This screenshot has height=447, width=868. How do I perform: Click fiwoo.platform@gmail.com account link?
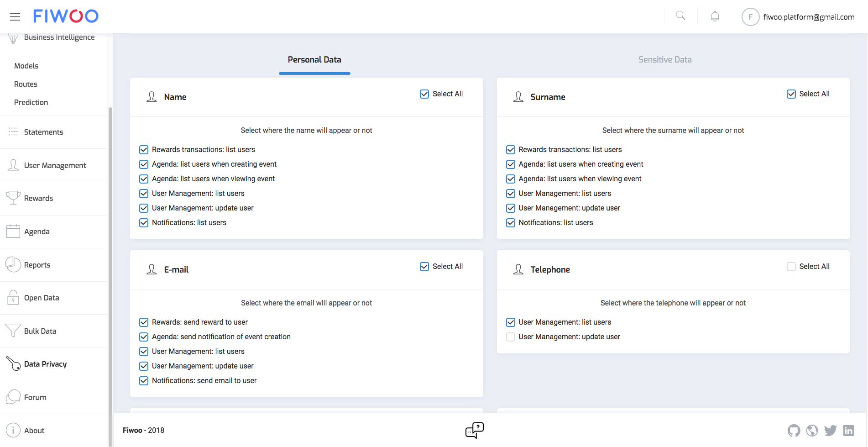pos(809,17)
